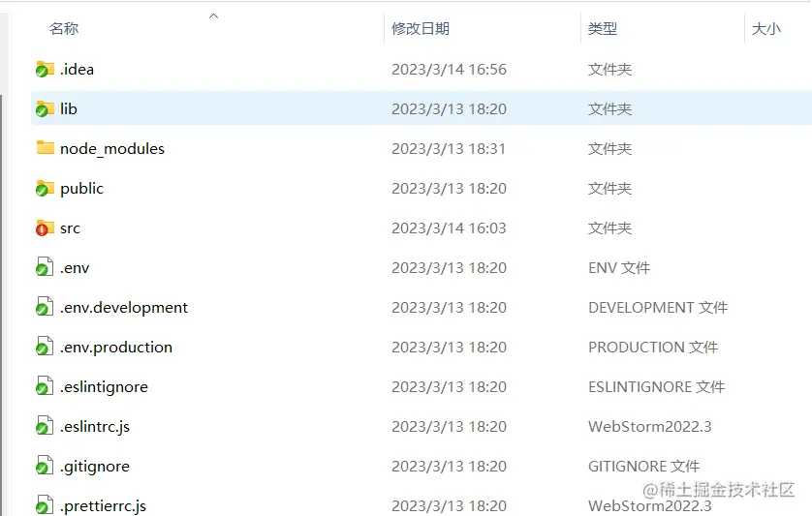Sort by the 类型 column header
The image size is (812, 516).
point(603,28)
